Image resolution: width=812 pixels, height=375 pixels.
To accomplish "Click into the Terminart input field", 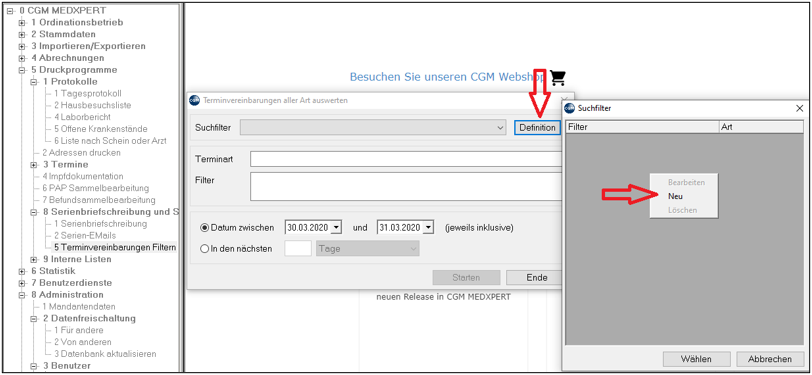I will click(406, 159).
